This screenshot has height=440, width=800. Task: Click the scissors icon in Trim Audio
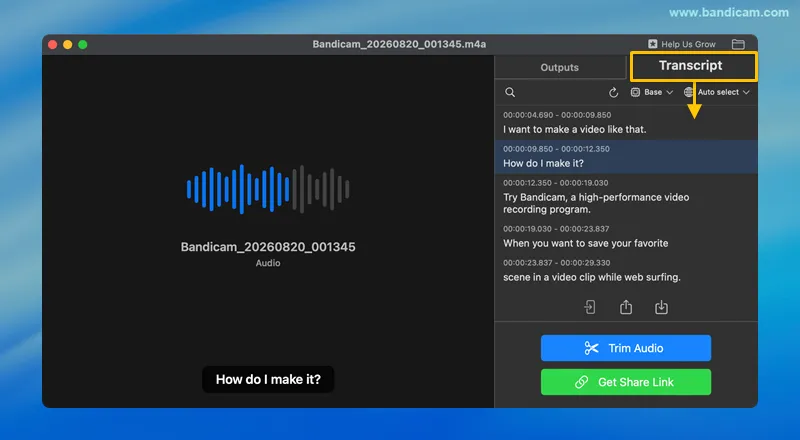click(x=591, y=348)
